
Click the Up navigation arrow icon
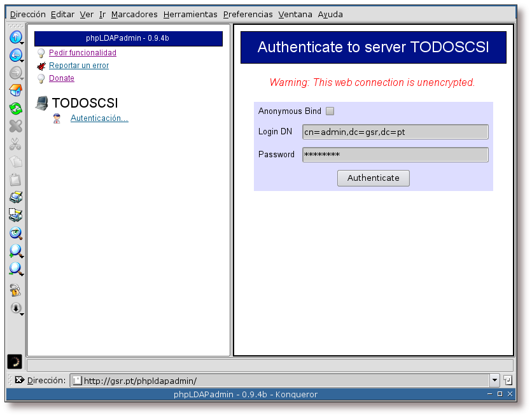(15, 38)
